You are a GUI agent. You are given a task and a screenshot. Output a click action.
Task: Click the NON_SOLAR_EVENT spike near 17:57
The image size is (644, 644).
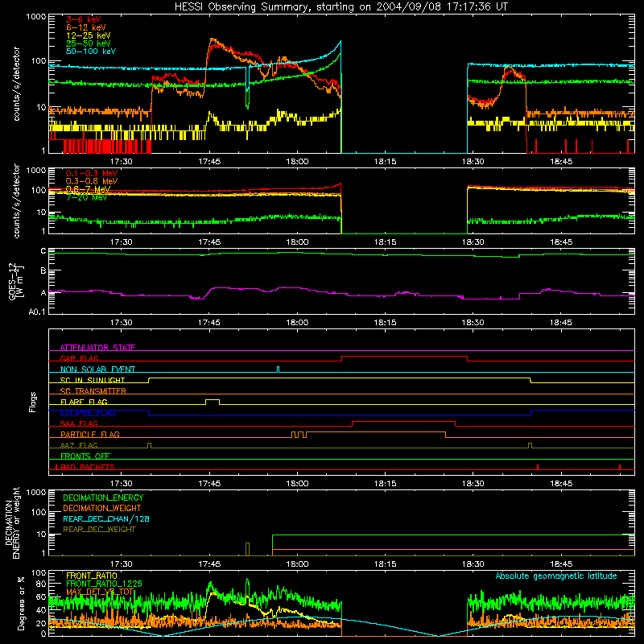click(279, 369)
